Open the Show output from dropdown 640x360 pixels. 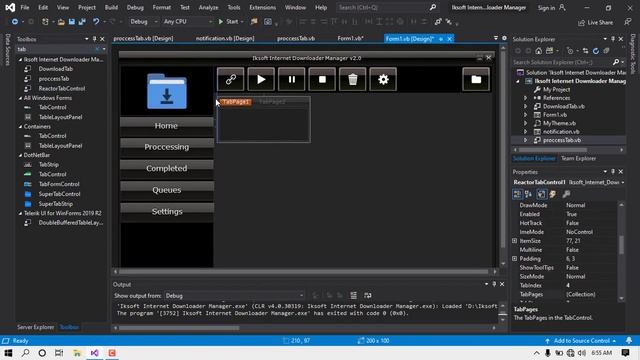[234, 296]
